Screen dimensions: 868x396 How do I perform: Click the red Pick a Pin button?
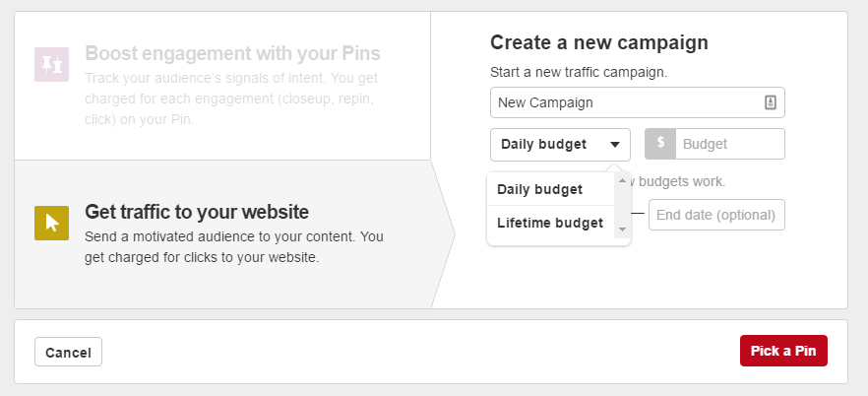[x=783, y=351]
